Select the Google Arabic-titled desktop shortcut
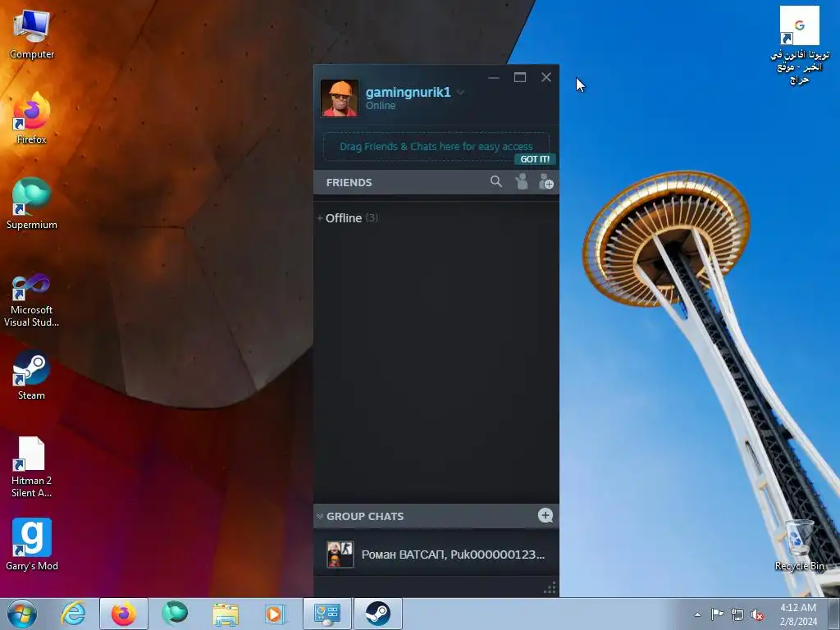Viewport: 840px width, 630px height. 799,46
